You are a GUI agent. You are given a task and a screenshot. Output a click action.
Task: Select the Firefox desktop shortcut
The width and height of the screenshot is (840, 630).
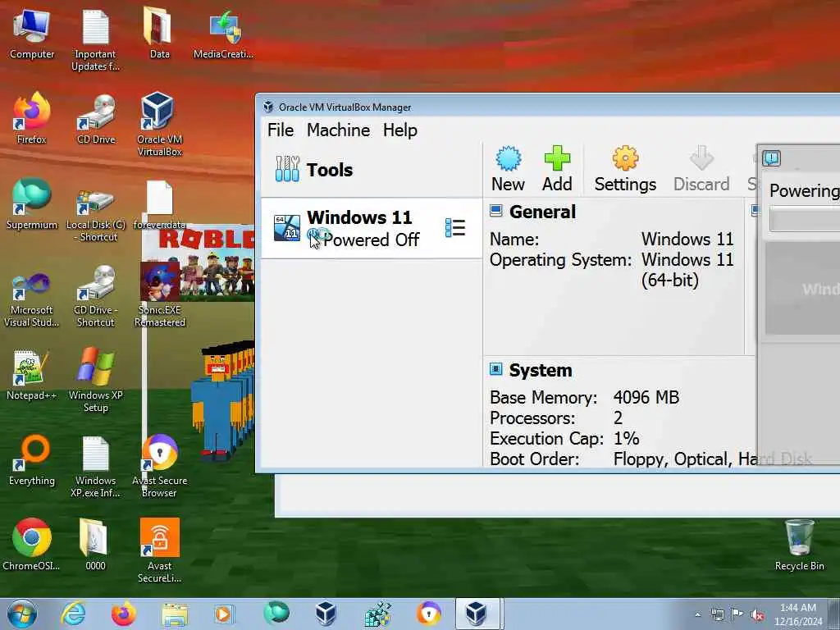pos(32,118)
